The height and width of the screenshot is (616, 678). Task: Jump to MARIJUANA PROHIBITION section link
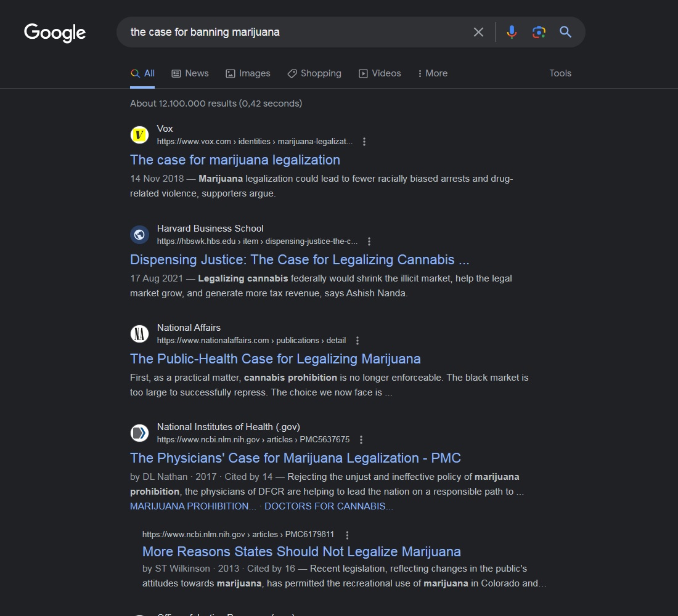tap(193, 506)
